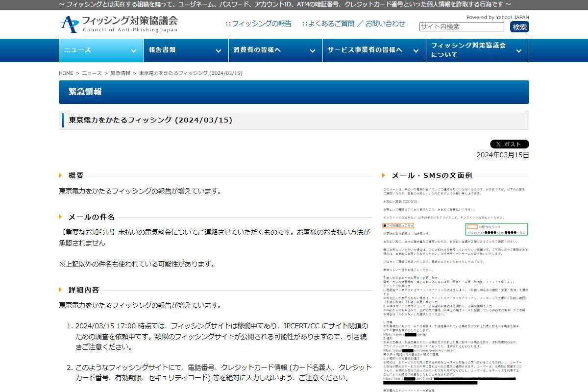Open the 消費者の皆様へ menu tab
Image resolution: width=588 pixels, height=392 pixels.
(275, 50)
